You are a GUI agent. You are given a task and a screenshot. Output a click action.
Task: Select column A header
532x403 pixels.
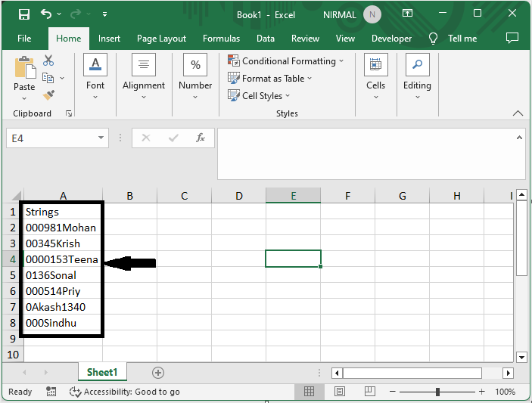pos(63,196)
